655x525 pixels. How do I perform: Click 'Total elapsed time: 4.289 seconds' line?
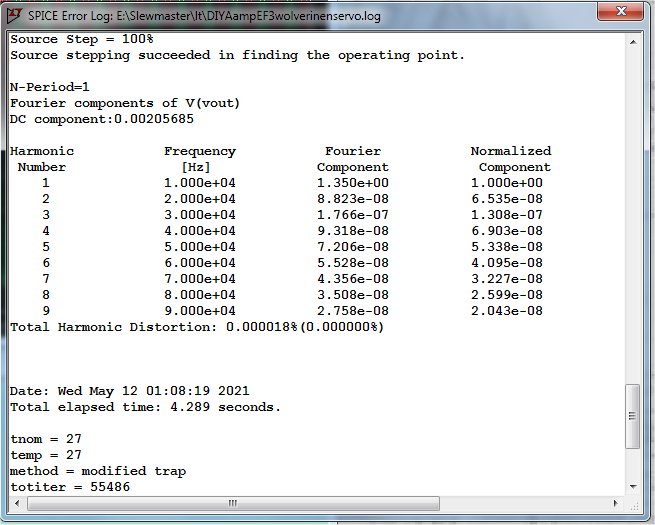145,407
